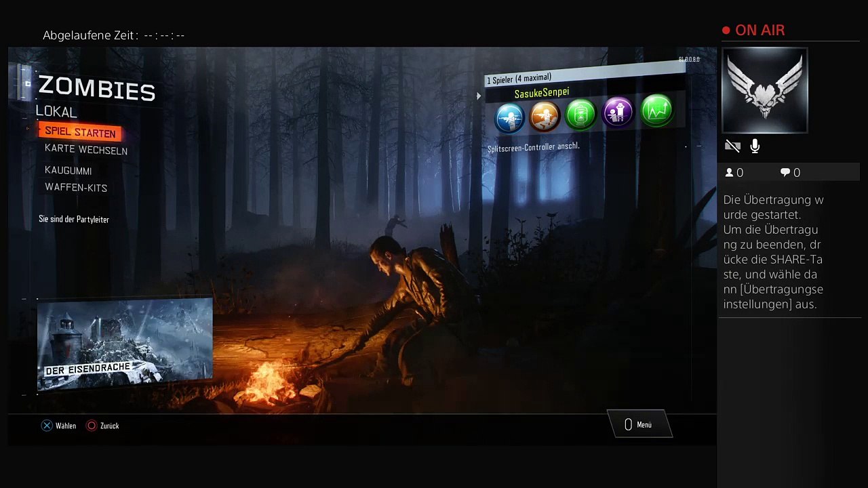The width and height of the screenshot is (868, 488).
Task: Click the ZOMBIES title
Action: tap(97, 89)
